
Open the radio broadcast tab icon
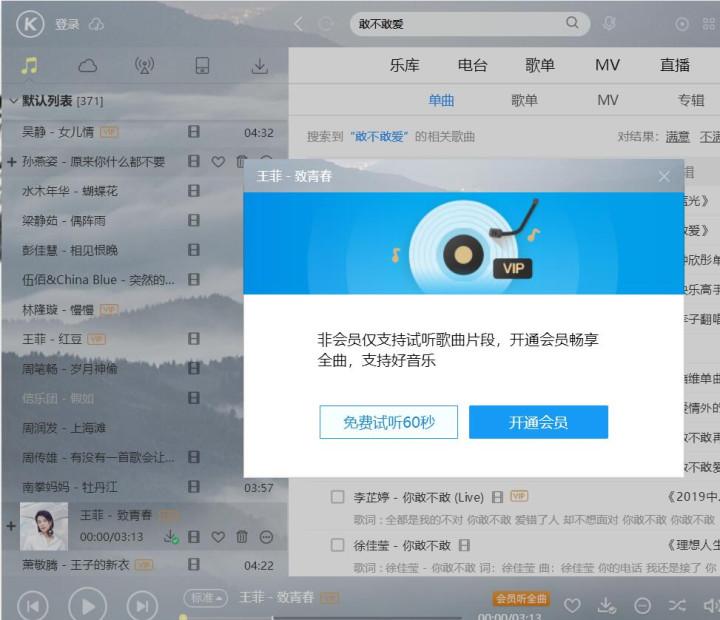145,66
